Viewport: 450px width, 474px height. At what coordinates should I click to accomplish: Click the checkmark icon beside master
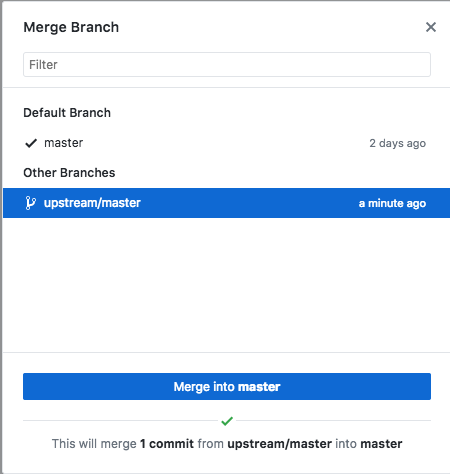(31, 143)
